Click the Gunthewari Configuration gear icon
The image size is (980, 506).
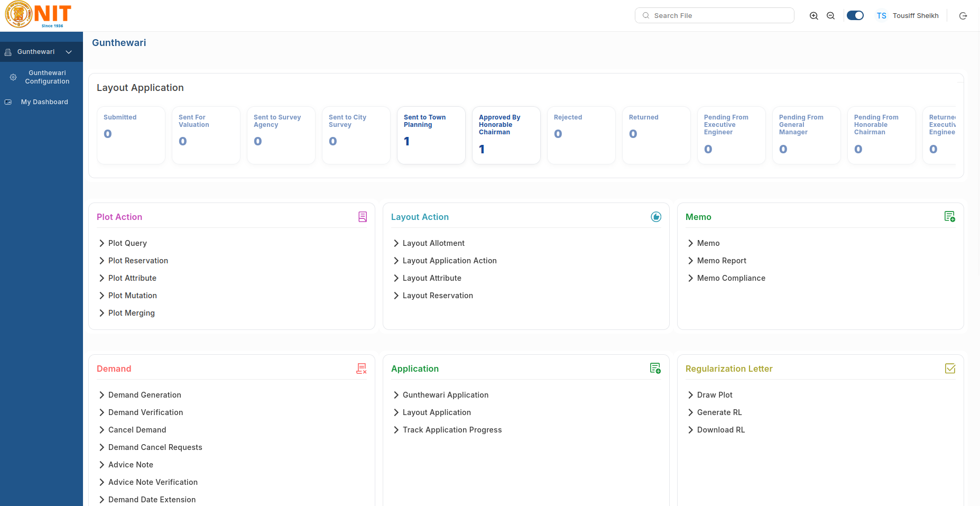(13, 77)
